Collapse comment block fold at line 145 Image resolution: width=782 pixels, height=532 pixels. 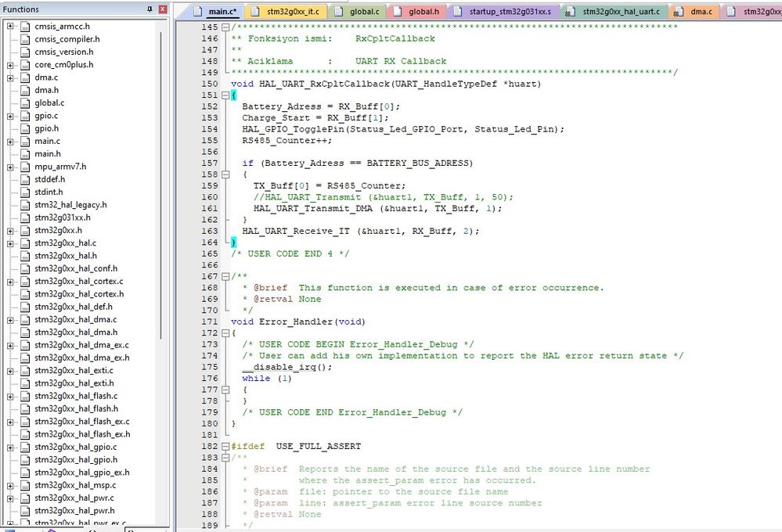tap(225, 27)
